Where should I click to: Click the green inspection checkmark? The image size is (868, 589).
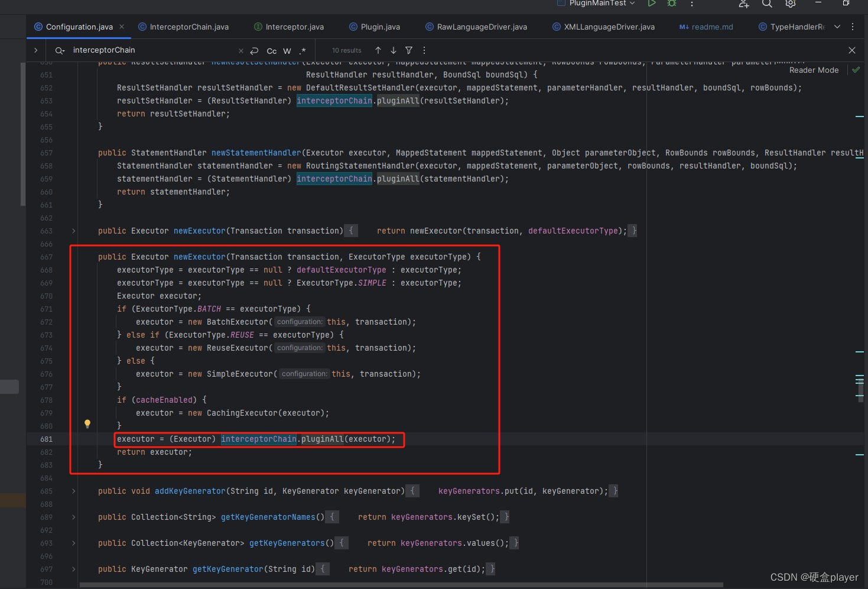[856, 70]
